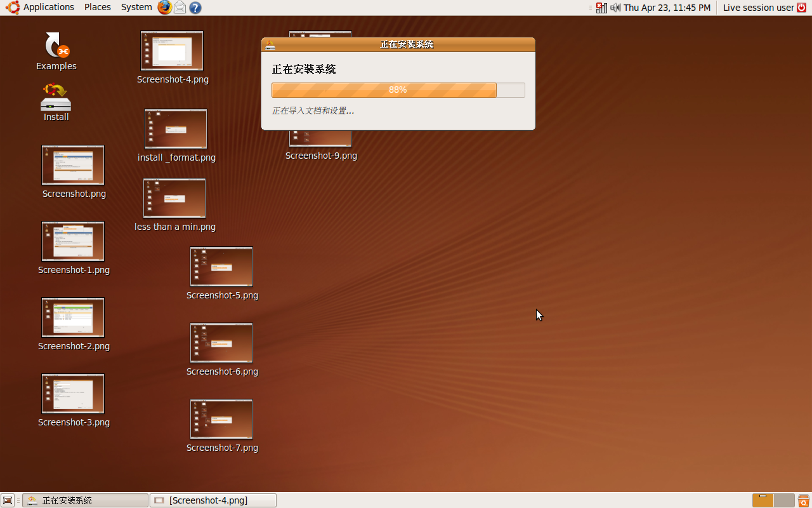Open the volume control tray icon
Viewport: 812px width, 508px height.
(615, 8)
